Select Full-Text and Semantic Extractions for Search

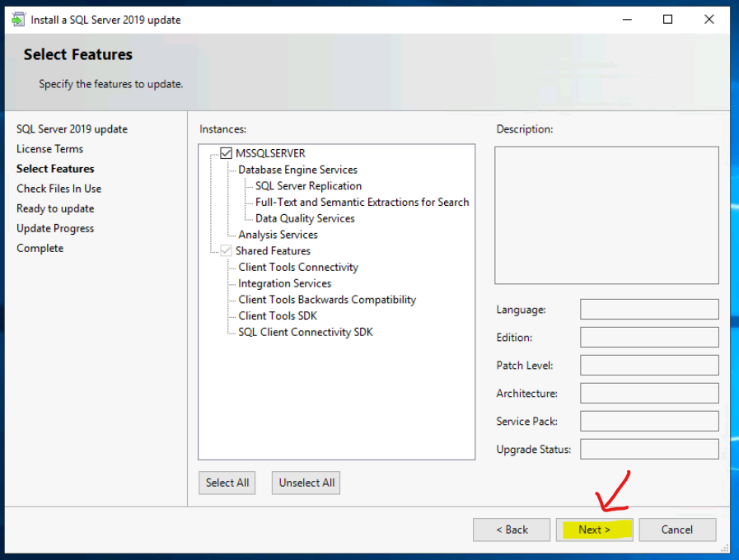[x=362, y=202]
